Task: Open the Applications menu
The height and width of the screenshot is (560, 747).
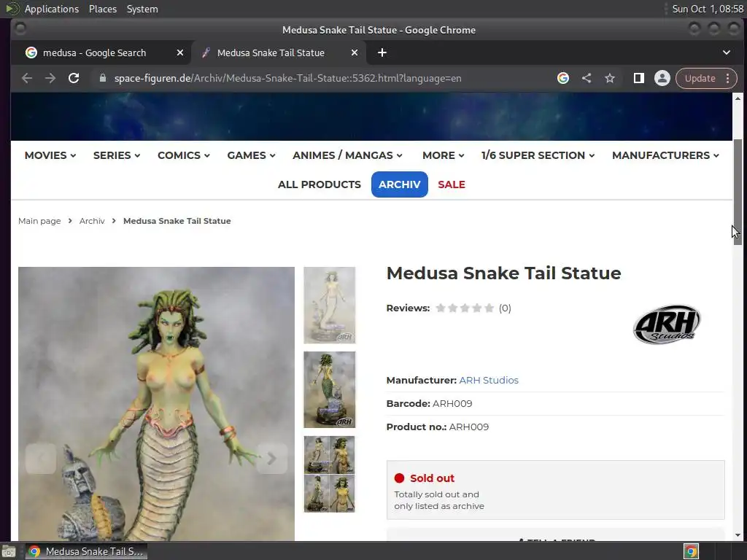Action: 52,9
